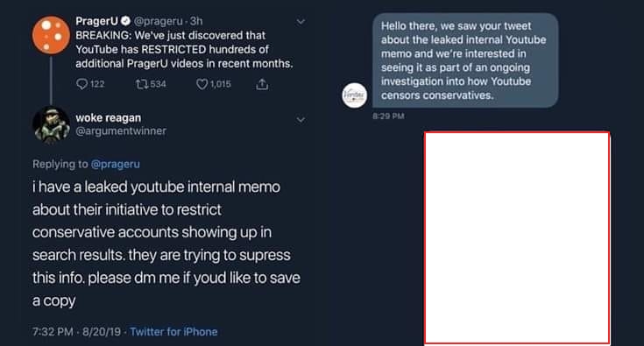The width and height of the screenshot is (644, 346).
Task: Open woke reagan's profile picture
Action: tap(51, 124)
